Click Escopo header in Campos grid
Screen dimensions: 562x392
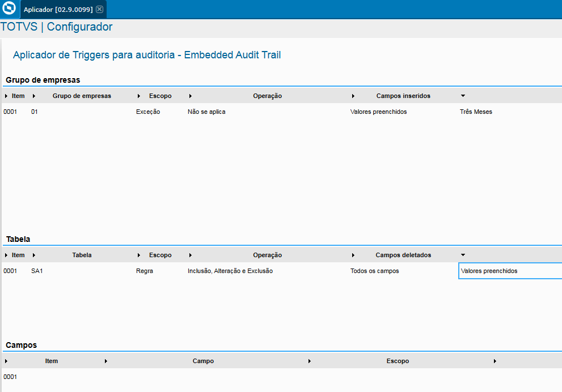(398, 361)
